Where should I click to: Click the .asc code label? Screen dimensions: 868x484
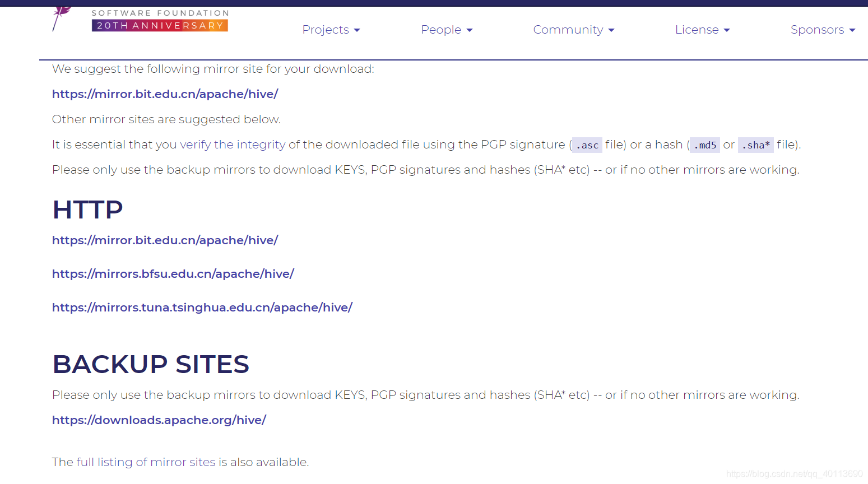[587, 145]
